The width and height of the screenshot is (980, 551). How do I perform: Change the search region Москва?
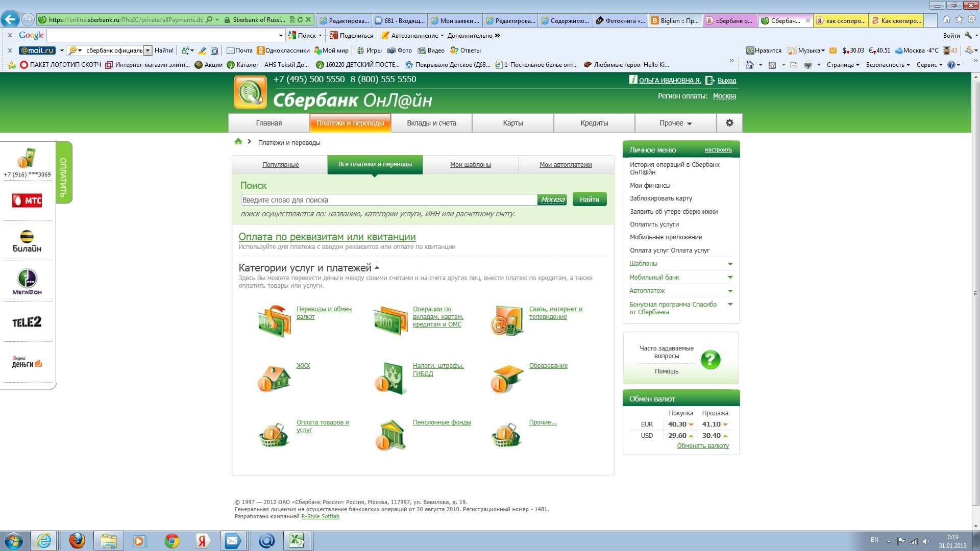[x=552, y=200]
